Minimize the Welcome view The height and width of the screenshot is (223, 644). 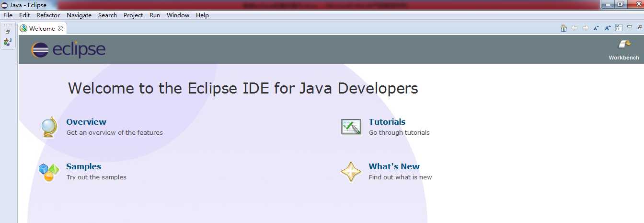(x=630, y=27)
